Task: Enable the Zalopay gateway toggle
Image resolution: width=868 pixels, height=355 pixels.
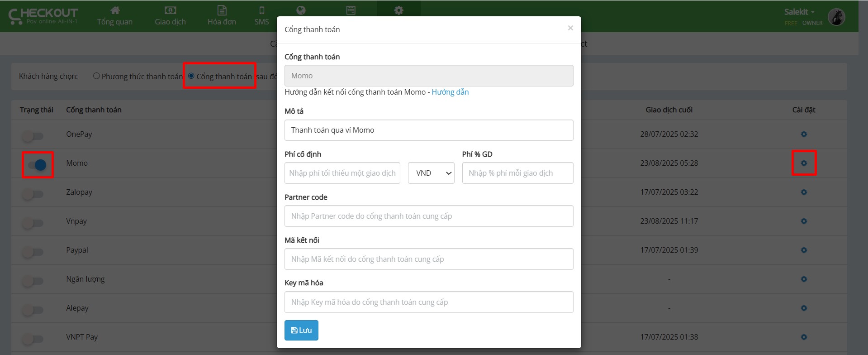Action: pyautogui.click(x=33, y=194)
